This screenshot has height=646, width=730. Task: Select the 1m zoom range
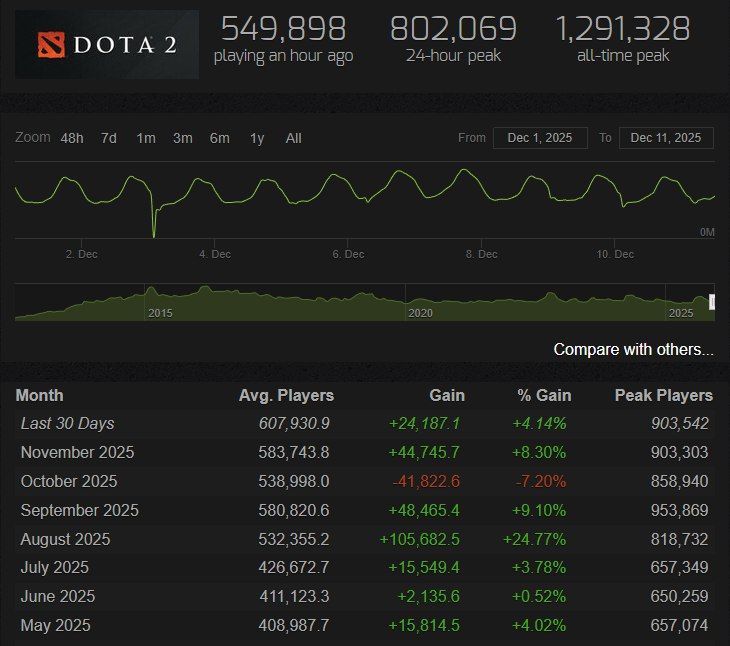click(146, 138)
